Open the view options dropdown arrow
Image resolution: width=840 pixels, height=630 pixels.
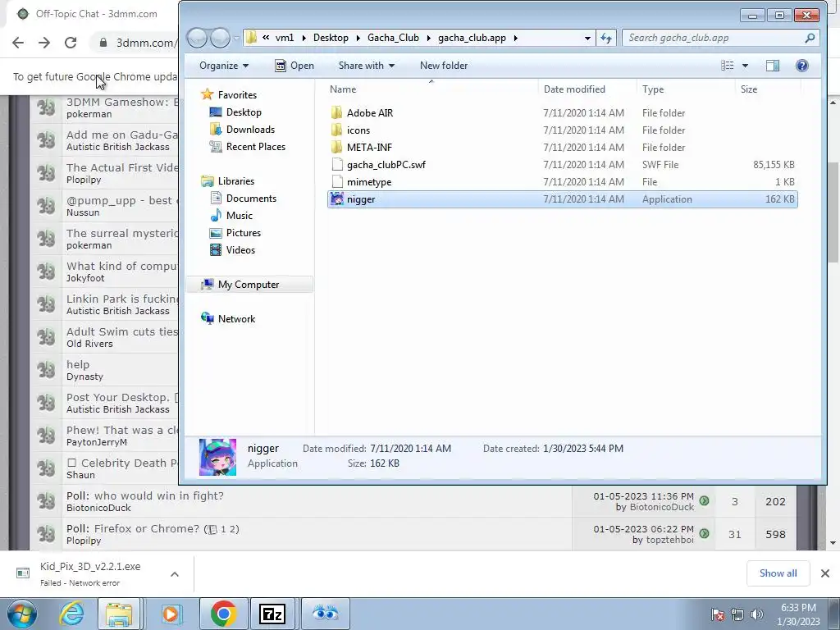pos(745,66)
